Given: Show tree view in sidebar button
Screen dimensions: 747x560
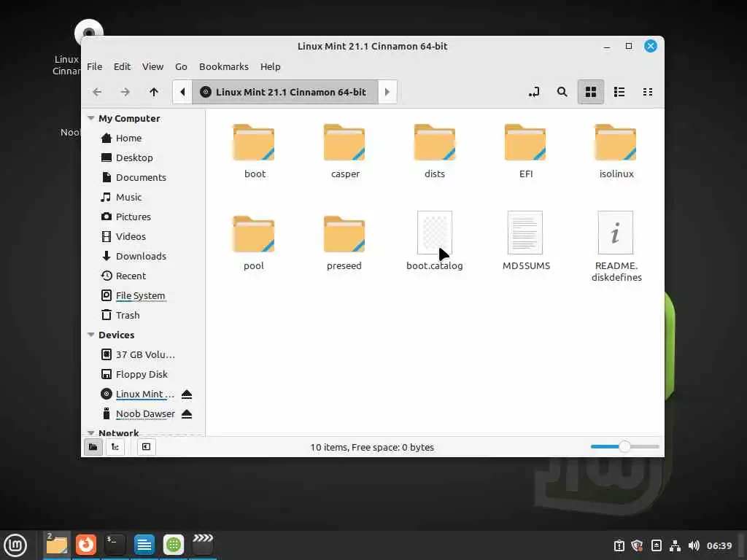Looking at the screenshot, I should coord(115,447).
